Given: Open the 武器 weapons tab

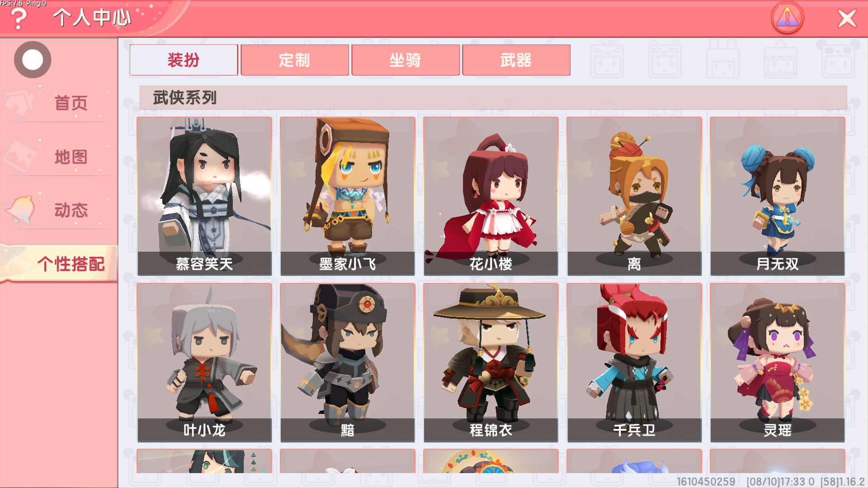Looking at the screenshot, I should 516,60.
